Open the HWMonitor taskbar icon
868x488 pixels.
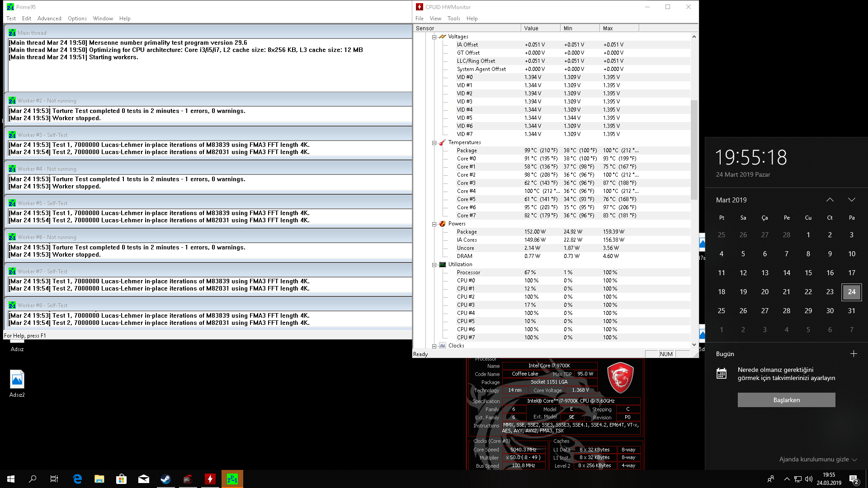click(x=210, y=479)
